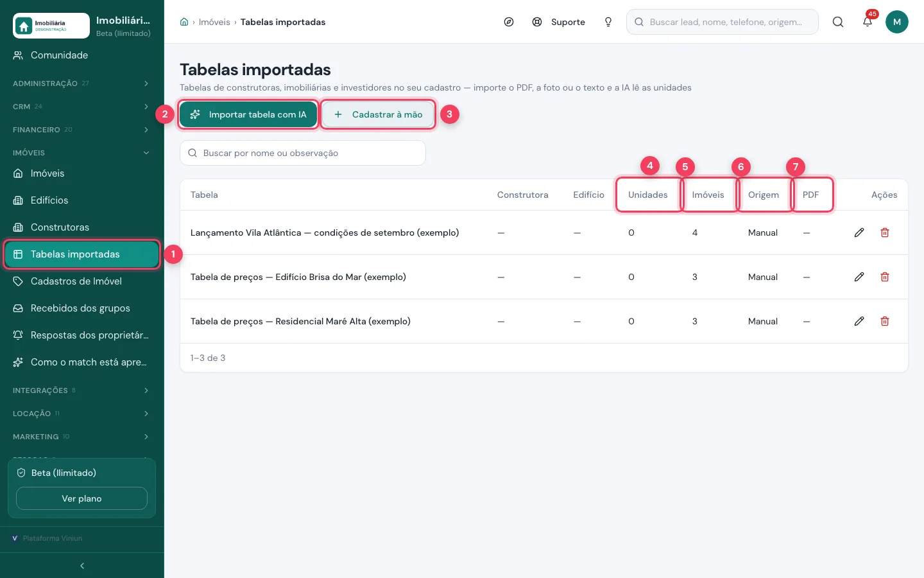Expand the Marketing section
The width and height of the screenshot is (924, 578).
82,437
